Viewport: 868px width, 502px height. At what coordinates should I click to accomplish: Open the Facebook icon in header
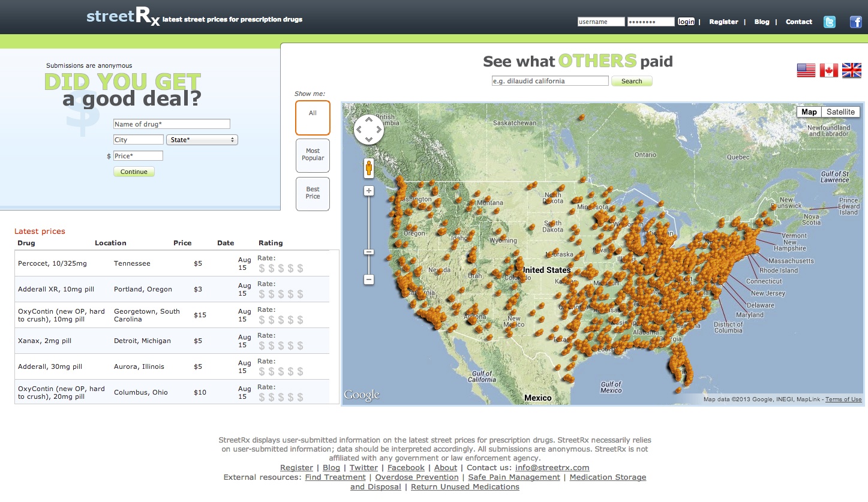coord(855,22)
